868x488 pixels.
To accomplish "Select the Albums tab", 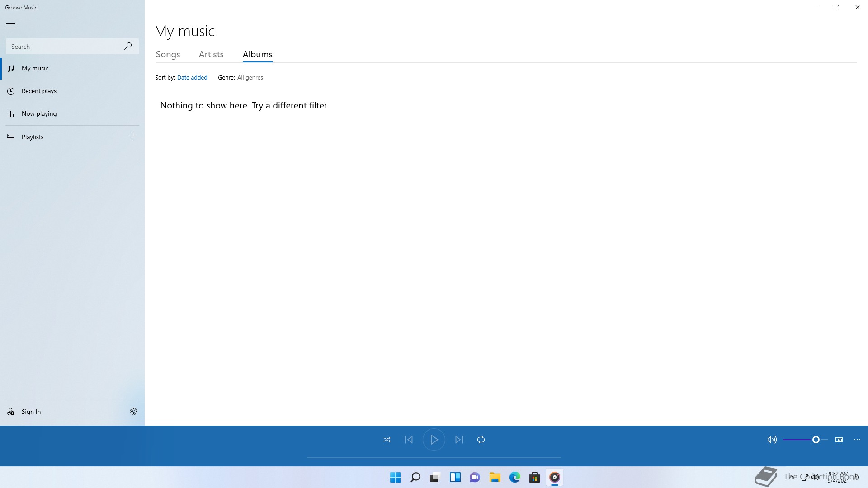I will click(257, 54).
